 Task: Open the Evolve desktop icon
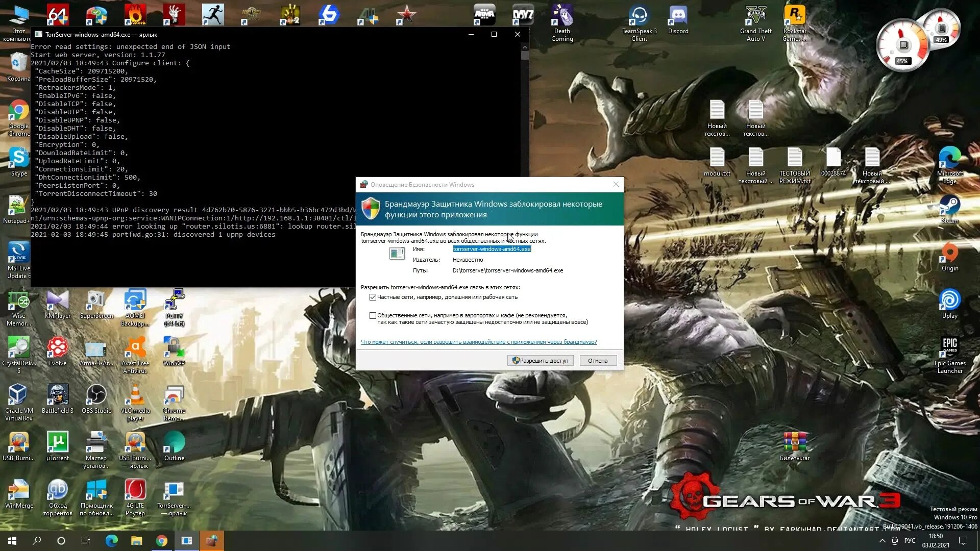click(x=58, y=352)
